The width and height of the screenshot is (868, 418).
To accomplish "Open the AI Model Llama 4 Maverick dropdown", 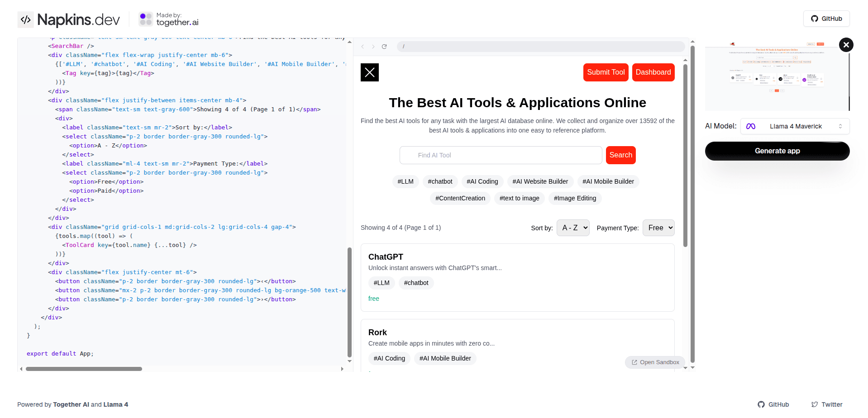I will click(795, 126).
